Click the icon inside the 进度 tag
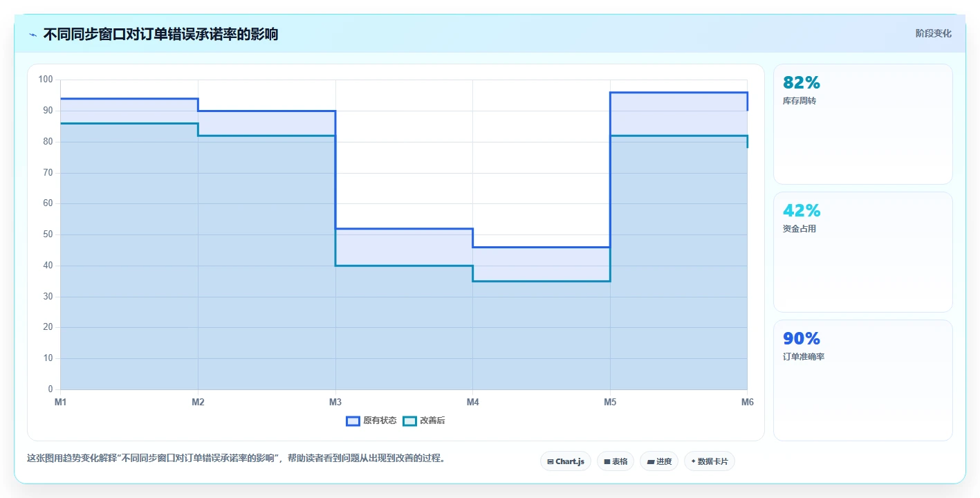Viewport: 980px width, 498px height. 650,461
